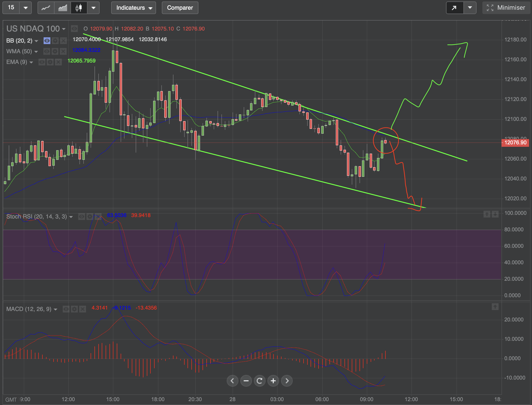Click the 12076.90 current price label
532x405 pixels.
[516, 142]
